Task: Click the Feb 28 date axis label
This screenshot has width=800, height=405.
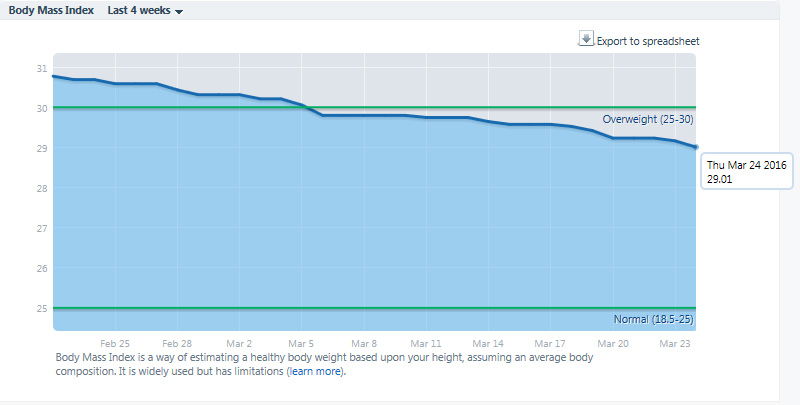Action: click(x=176, y=342)
